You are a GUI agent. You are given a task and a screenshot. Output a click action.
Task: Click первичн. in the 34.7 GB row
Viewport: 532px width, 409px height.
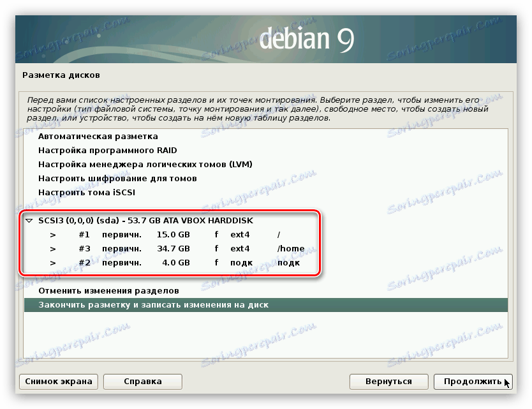pyautogui.click(x=122, y=249)
